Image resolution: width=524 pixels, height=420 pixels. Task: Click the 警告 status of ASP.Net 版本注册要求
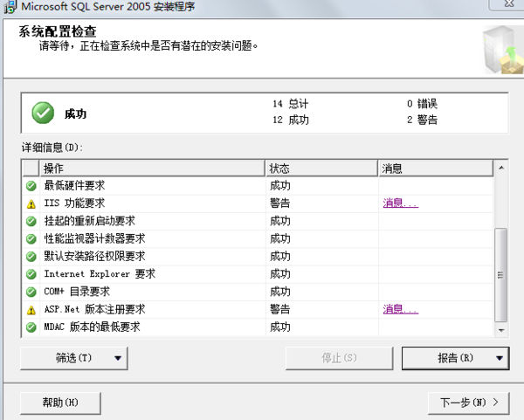(280, 309)
